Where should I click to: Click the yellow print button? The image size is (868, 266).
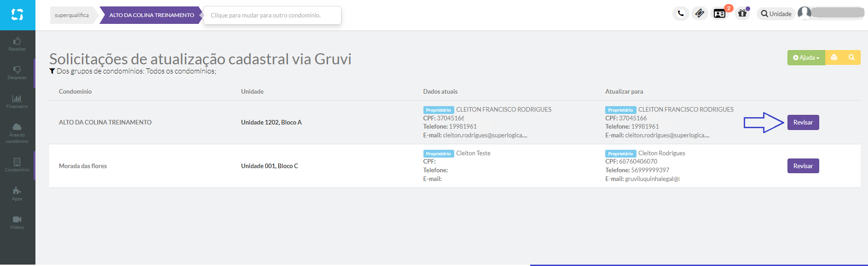coord(834,58)
